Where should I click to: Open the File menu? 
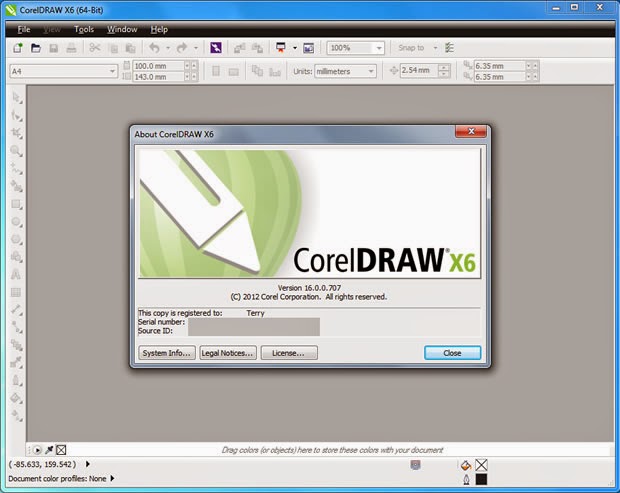24,29
